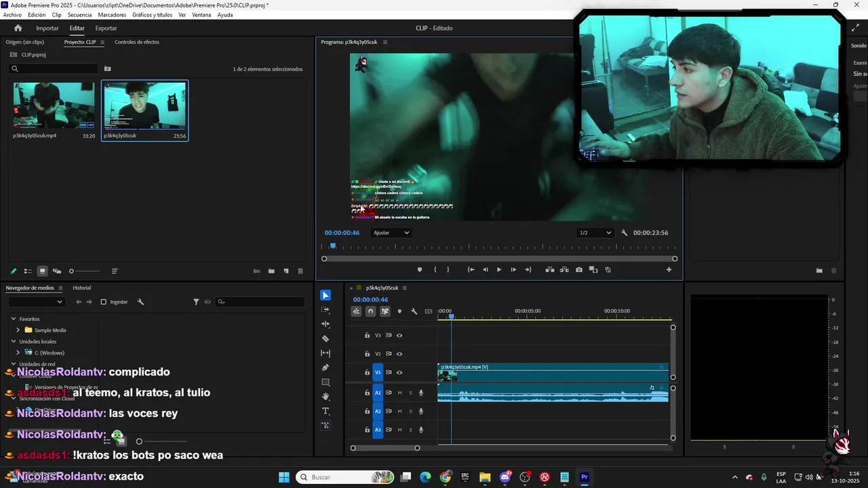Click the trash icon in Project panel
Viewport: 868px width, 488px height.
coord(300,271)
